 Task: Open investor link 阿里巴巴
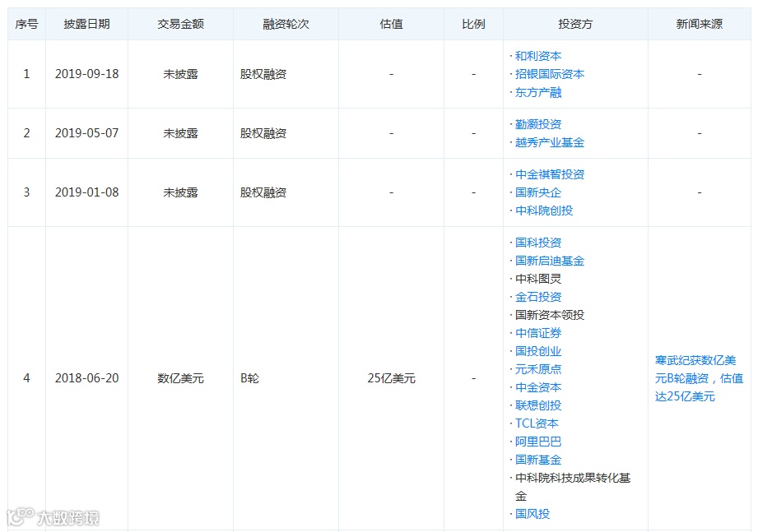[538, 442]
